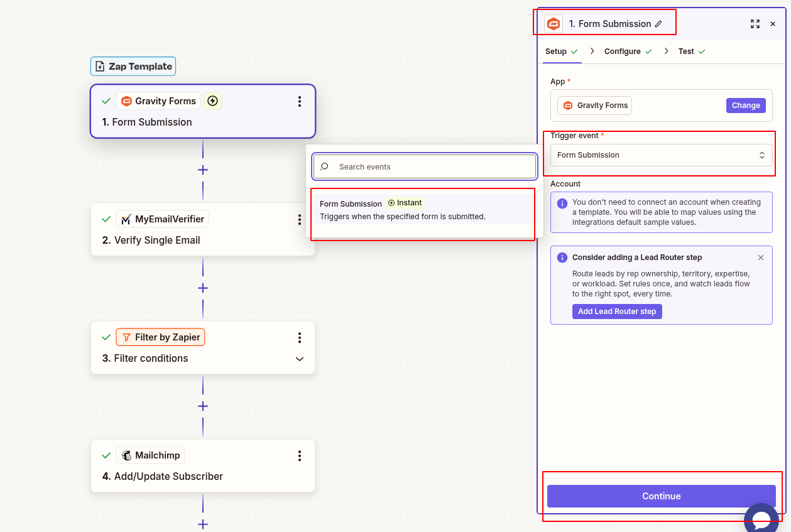Click the MyEmailVerifier app icon in step 2

pyautogui.click(x=125, y=219)
